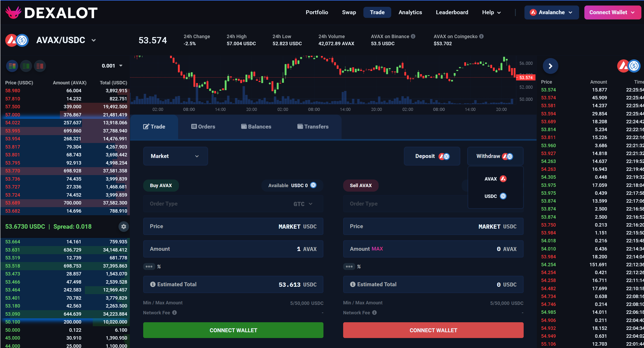Open the GTC order type dropdown
The image size is (644, 348).
(303, 204)
